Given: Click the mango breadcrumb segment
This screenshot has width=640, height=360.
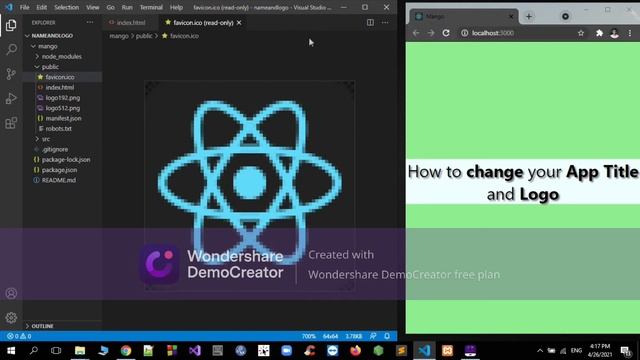Looking at the screenshot, I should coord(119,36).
